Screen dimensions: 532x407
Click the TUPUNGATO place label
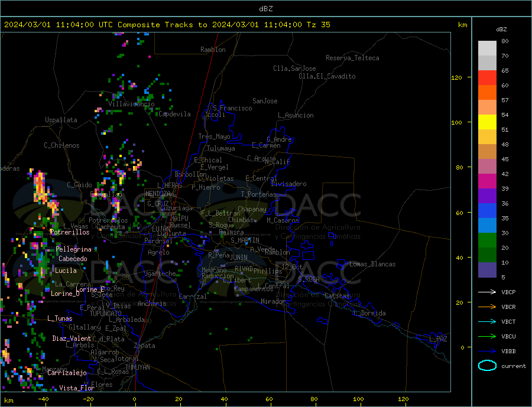coord(106,314)
